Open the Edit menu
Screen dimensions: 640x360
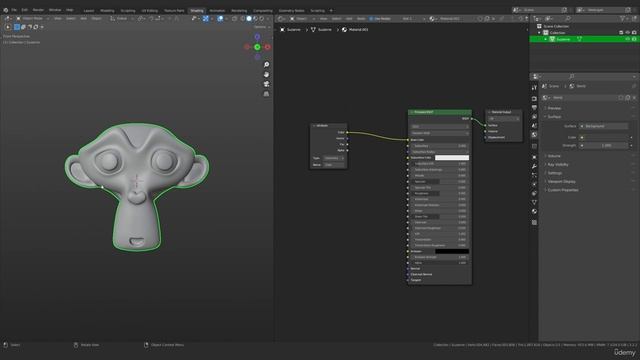pyautogui.click(x=24, y=10)
